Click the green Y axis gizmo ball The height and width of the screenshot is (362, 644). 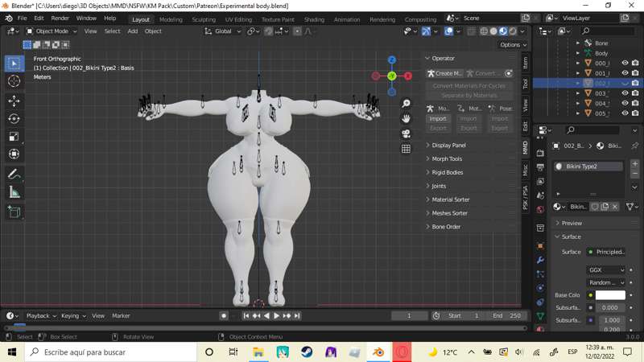[x=392, y=76]
